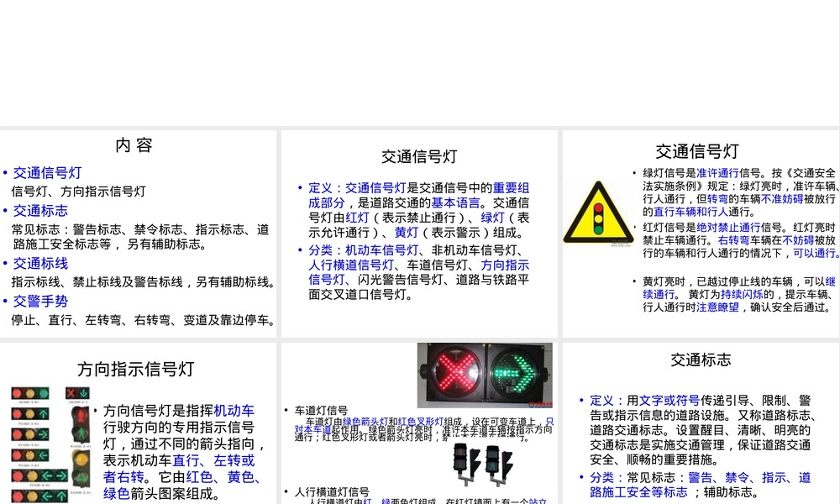Select the line 停止、直行、左转弯、右转弯

coord(143,320)
